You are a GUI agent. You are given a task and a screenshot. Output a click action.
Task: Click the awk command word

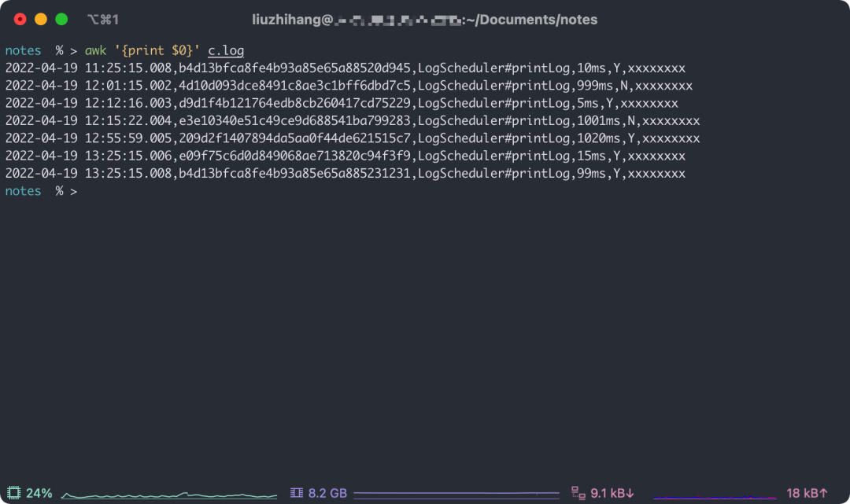[x=95, y=50]
